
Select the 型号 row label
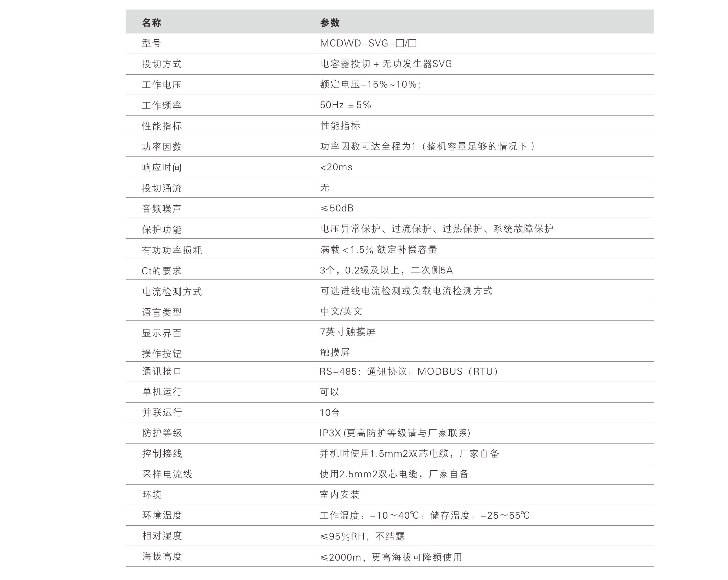152,43
